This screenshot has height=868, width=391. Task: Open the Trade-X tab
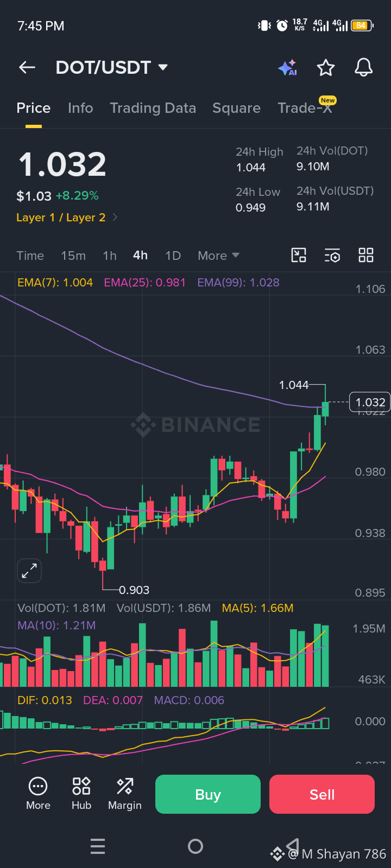(305, 108)
